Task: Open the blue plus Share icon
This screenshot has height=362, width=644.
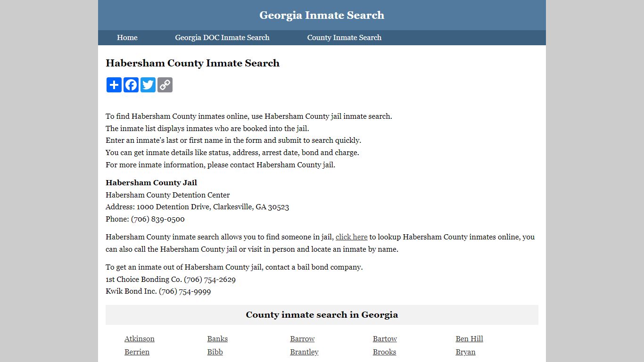Action: click(x=114, y=85)
